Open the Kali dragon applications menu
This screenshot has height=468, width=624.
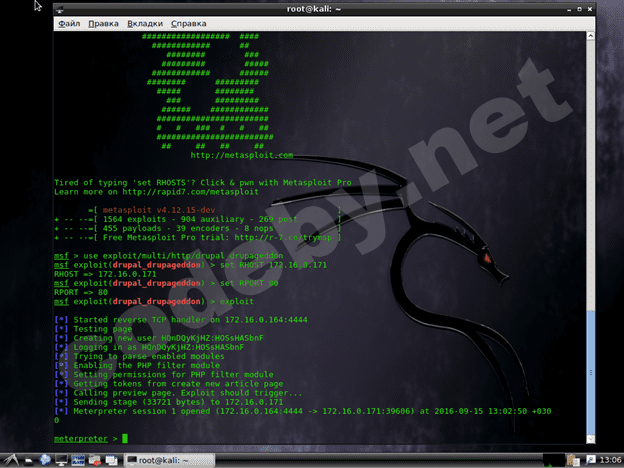tap(11, 460)
